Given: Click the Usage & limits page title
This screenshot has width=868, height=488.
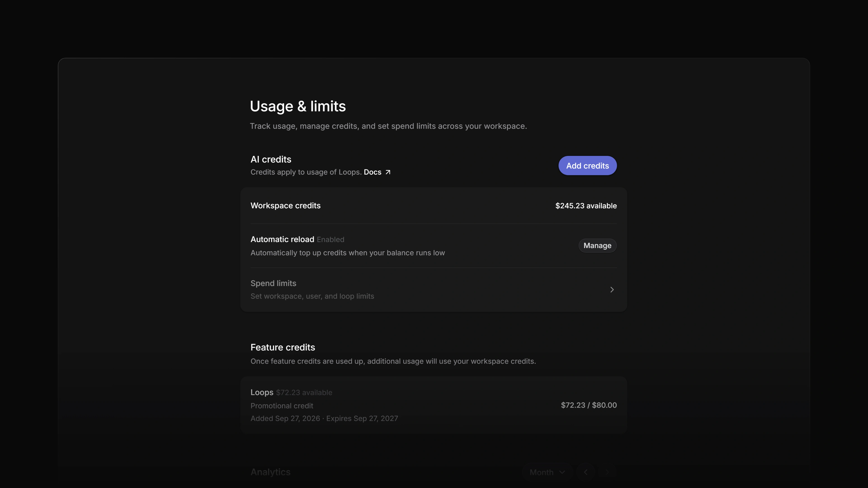Looking at the screenshot, I should pyautogui.click(x=297, y=106).
